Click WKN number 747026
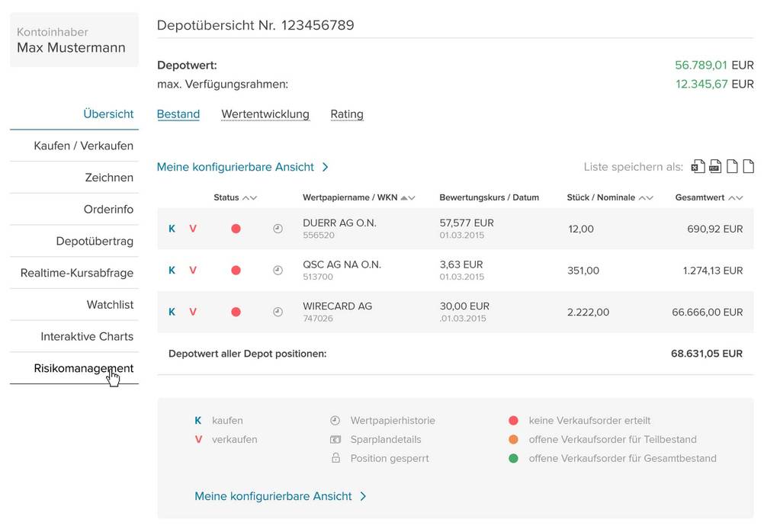The height and width of the screenshot is (532, 764). pyautogui.click(x=318, y=319)
